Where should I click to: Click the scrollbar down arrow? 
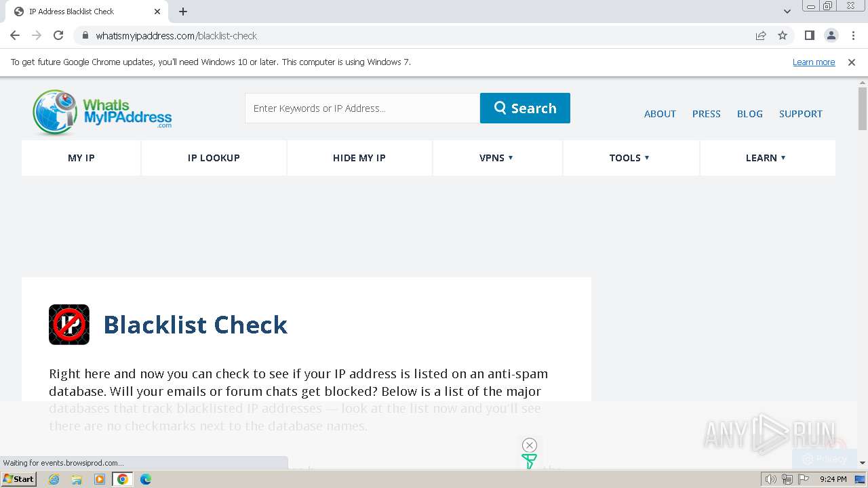point(863,463)
